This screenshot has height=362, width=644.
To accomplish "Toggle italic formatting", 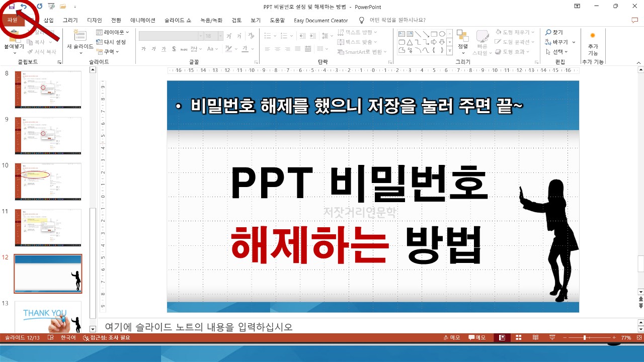I will click(154, 49).
